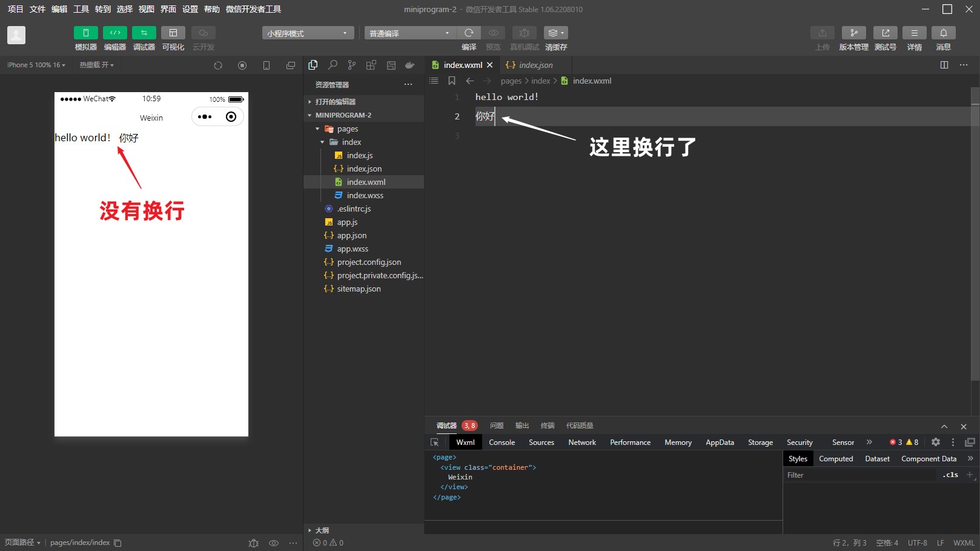Click the capsule close target button in simulator
The height and width of the screenshot is (551, 980).
(231, 117)
